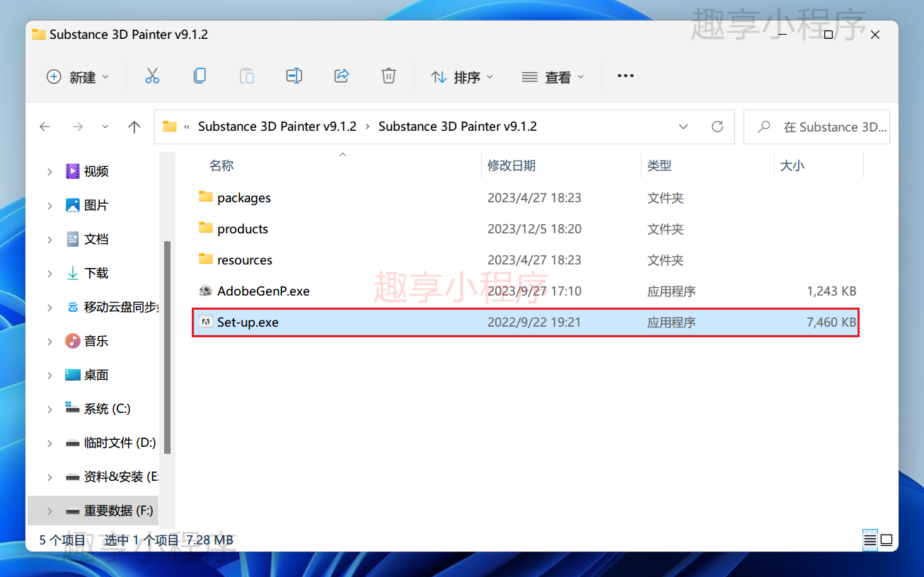This screenshot has height=577, width=924.
Task: Refresh the current folder view
Action: 717,127
